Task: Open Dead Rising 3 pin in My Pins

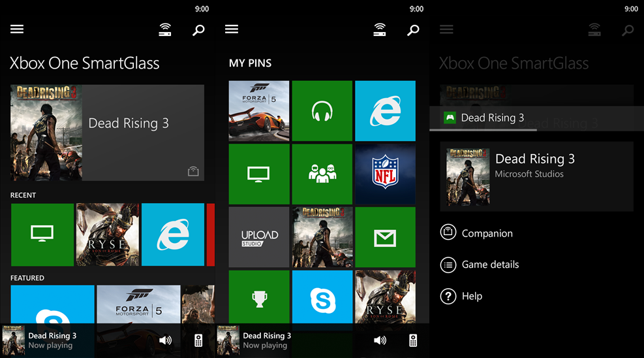Action: [x=322, y=237]
